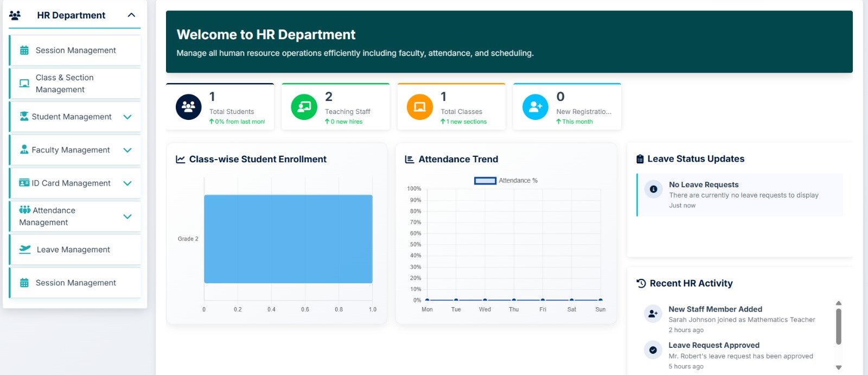Screen dimensions: 868x375
Task: Click the '0 new hires' text
Action: click(x=347, y=122)
